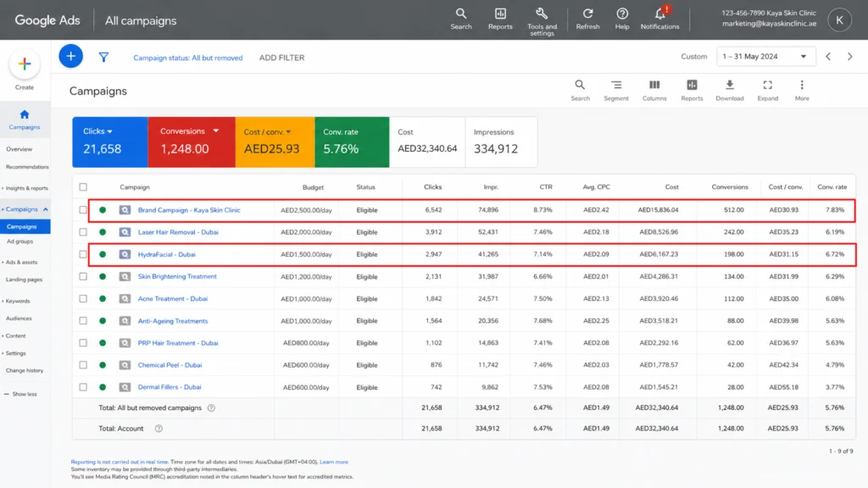Open Skin Brightening Treatment campaign link

point(177,276)
